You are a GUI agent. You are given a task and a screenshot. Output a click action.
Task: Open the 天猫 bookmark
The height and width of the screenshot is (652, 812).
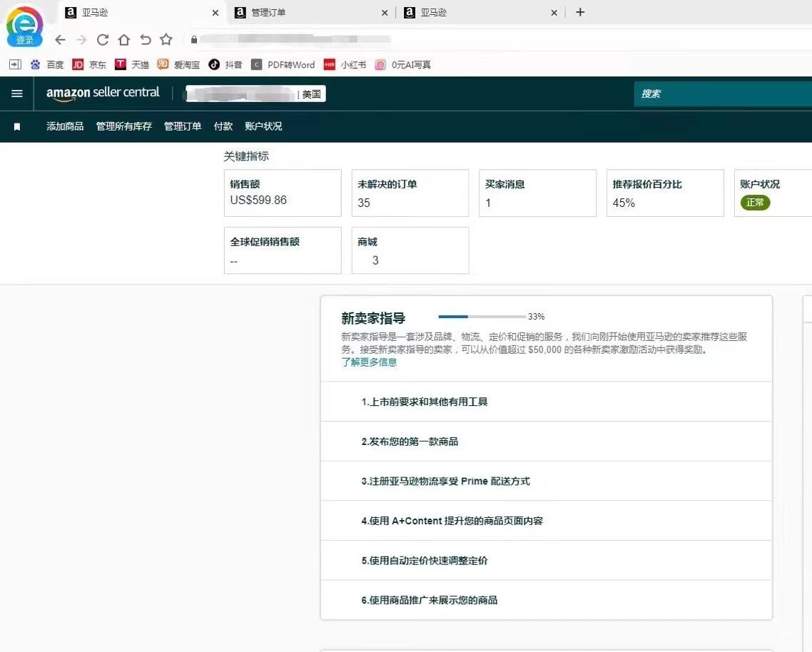pyautogui.click(x=131, y=64)
